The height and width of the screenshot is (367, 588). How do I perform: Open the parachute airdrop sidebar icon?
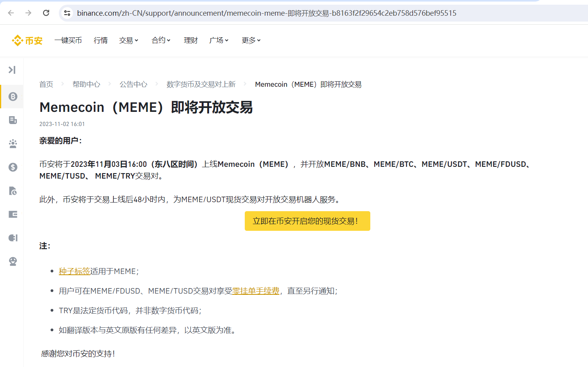[x=13, y=261]
